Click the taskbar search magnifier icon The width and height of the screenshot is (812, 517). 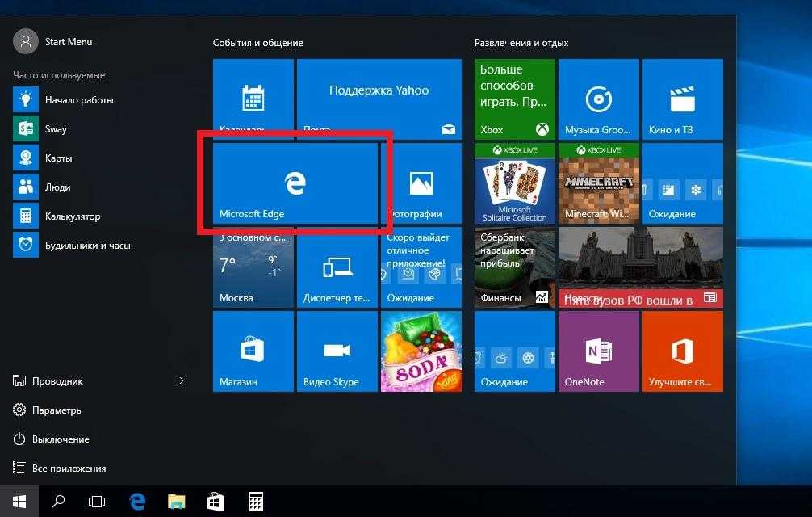58,502
